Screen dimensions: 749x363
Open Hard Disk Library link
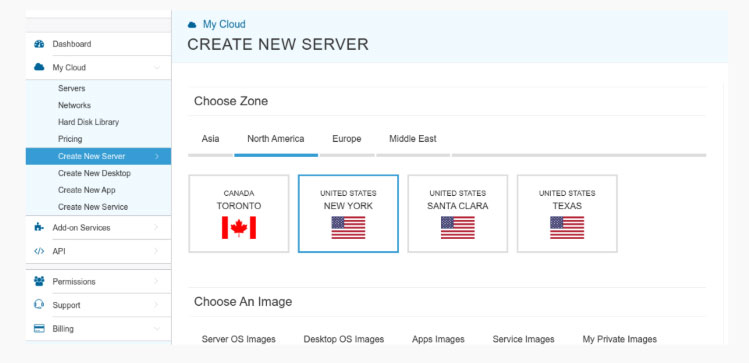point(88,122)
